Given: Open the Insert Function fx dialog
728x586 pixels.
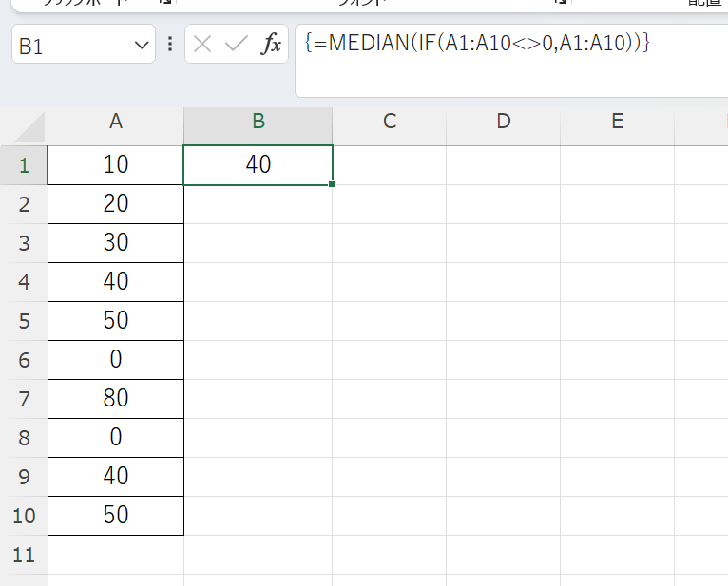Looking at the screenshot, I should (x=272, y=44).
